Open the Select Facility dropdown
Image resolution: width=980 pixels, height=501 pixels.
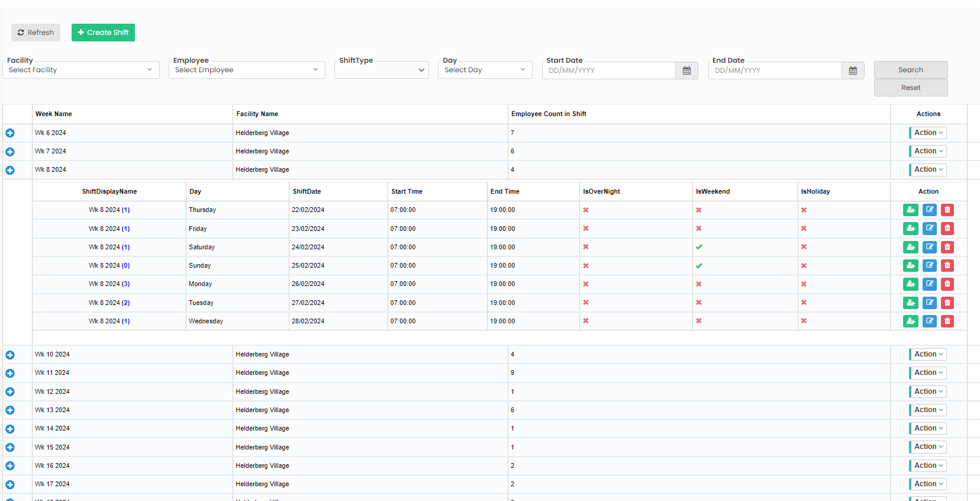point(80,70)
